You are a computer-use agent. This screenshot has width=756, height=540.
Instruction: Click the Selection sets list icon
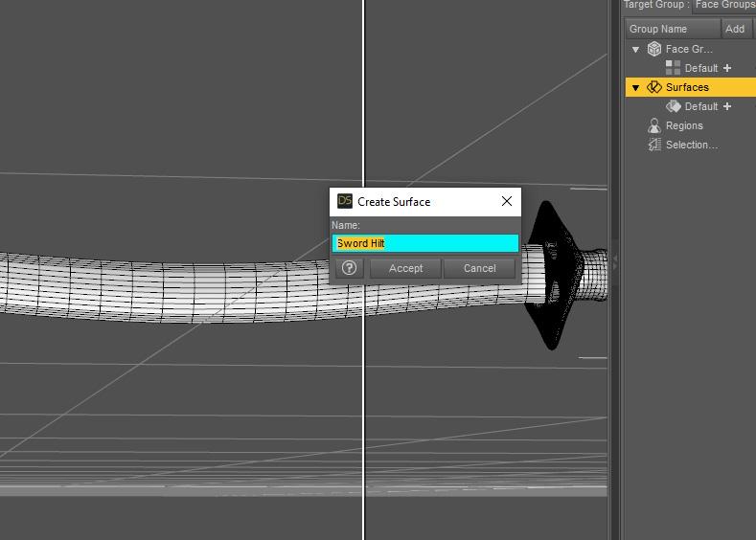pos(654,145)
